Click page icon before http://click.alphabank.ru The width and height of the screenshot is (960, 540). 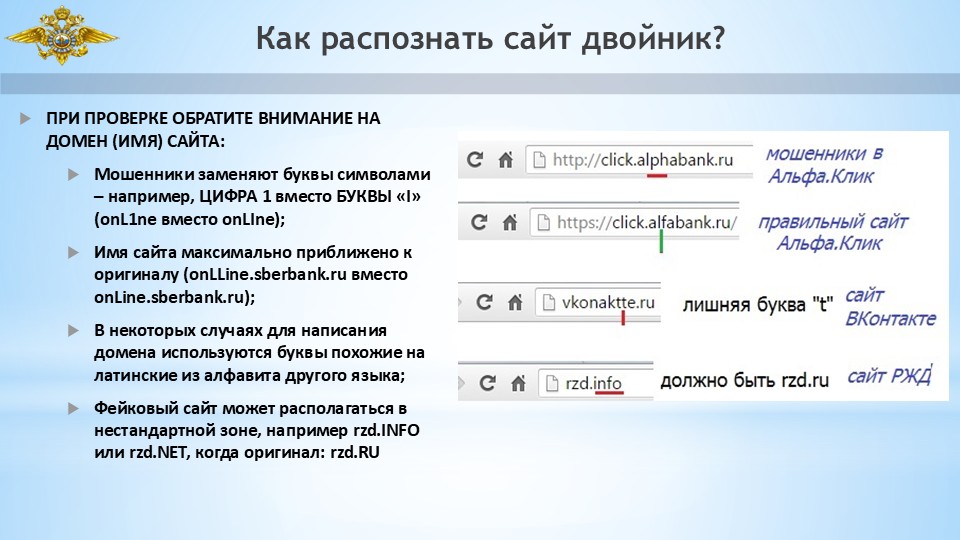(538, 159)
